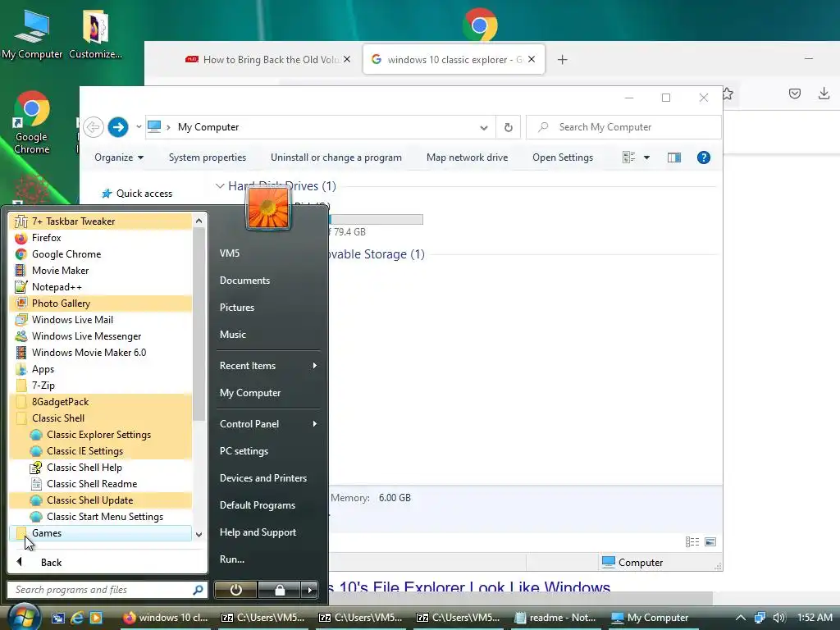Switch to details view in Explorer status bar

tap(692, 541)
